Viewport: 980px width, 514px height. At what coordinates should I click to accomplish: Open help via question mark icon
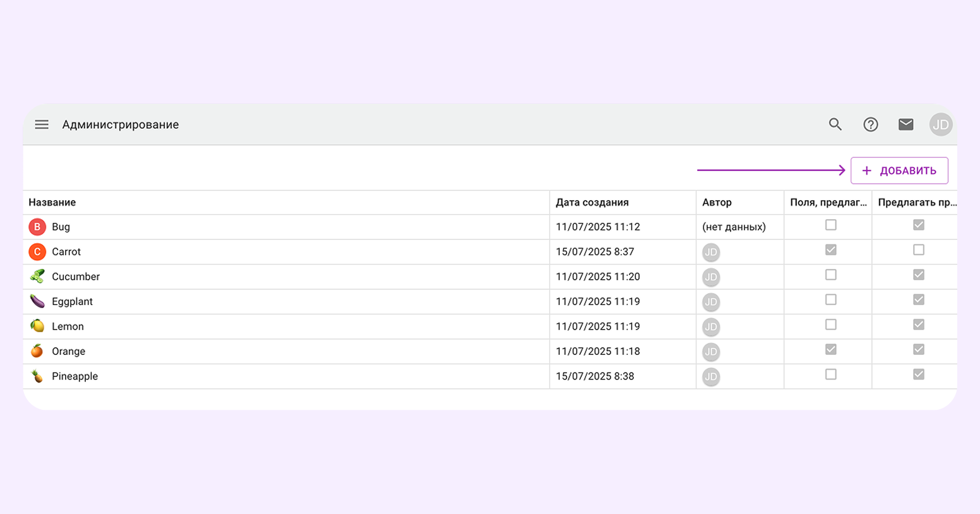pyautogui.click(x=871, y=124)
